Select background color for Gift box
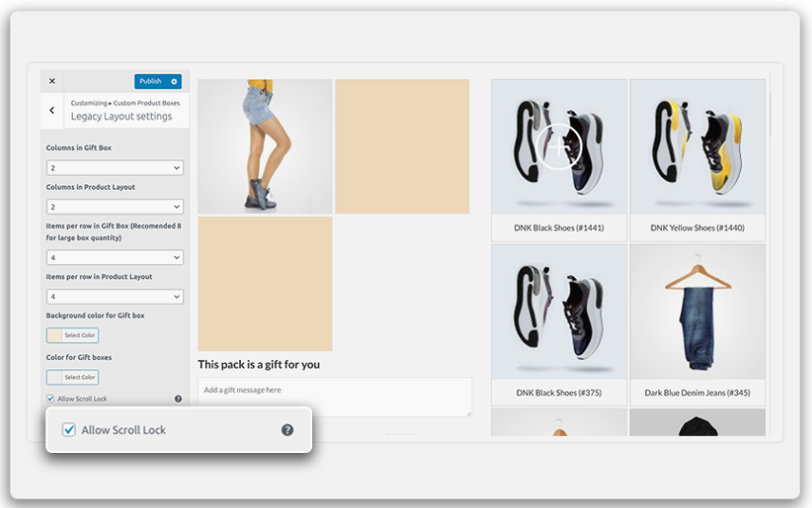The height and width of the screenshot is (508, 812). pyautogui.click(x=72, y=335)
